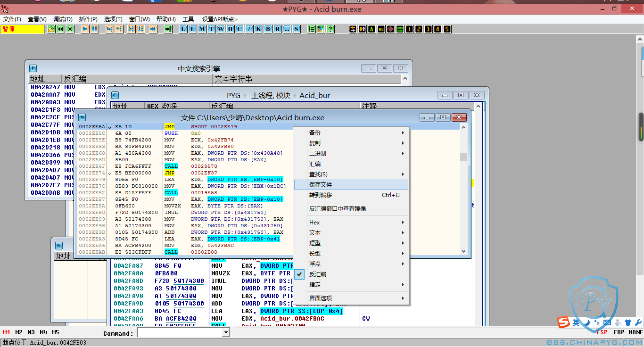Expand the 界面选项 submenu

pos(351,298)
